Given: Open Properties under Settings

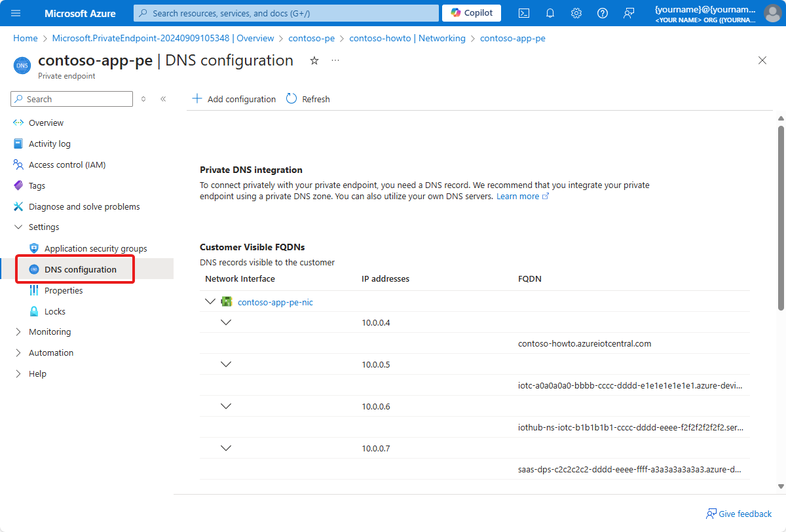Looking at the screenshot, I should [64, 290].
